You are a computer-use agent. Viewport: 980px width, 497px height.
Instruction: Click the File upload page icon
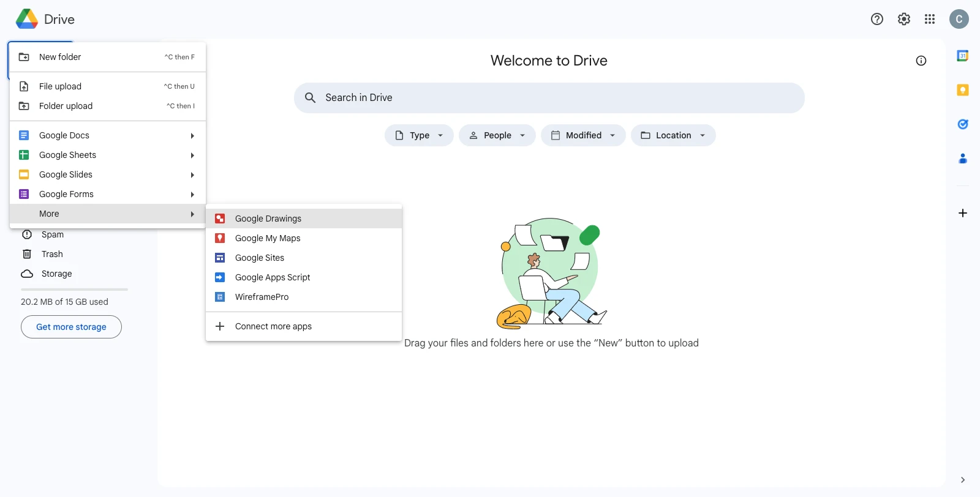[x=24, y=86]
